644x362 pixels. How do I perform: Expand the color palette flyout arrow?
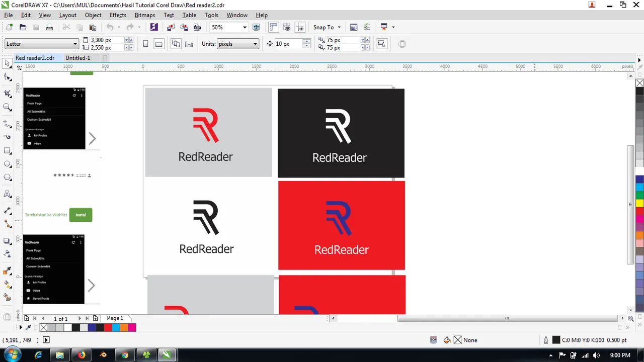639,60
